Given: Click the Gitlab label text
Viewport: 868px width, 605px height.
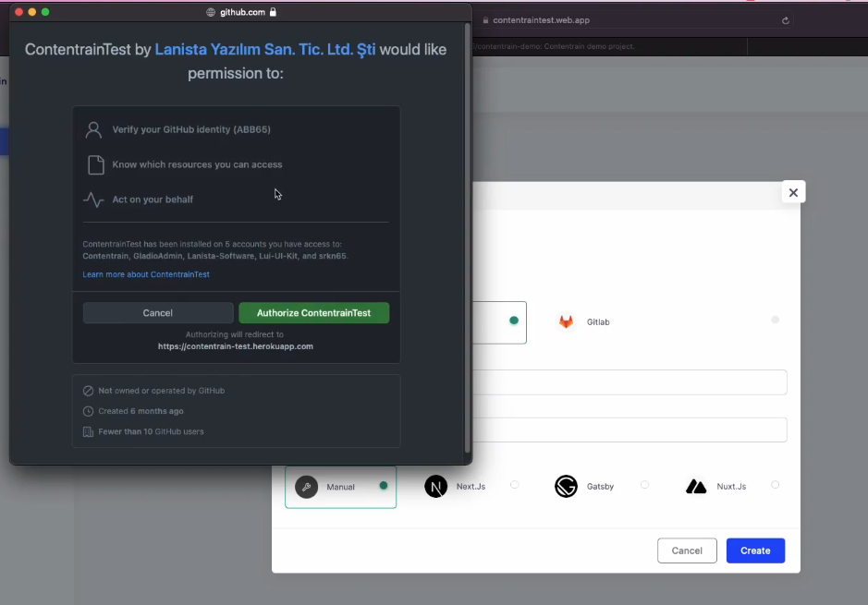Looking at the screenshot, I should [x=598, y=321].
